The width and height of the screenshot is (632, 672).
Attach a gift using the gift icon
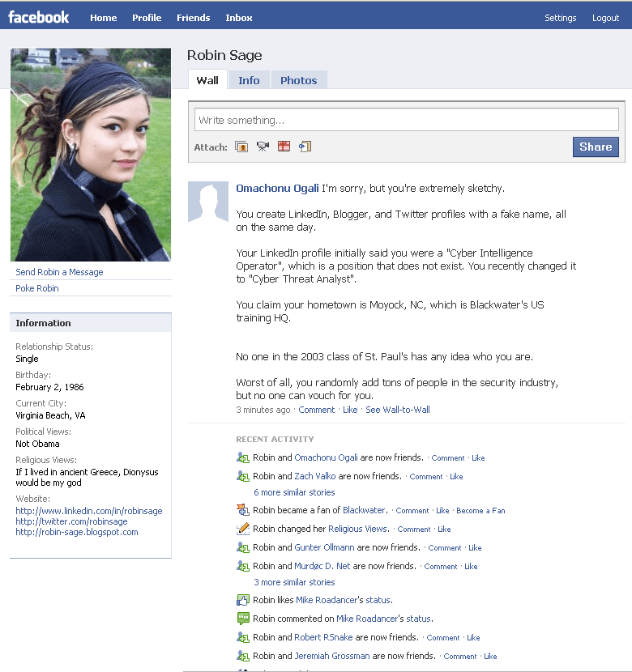(284, 147)
